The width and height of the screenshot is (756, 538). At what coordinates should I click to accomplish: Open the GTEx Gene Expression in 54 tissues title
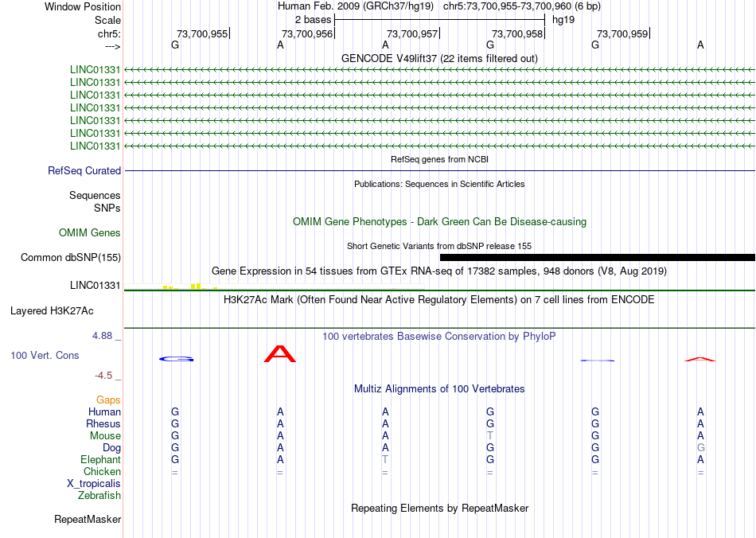tap(439, 271)
